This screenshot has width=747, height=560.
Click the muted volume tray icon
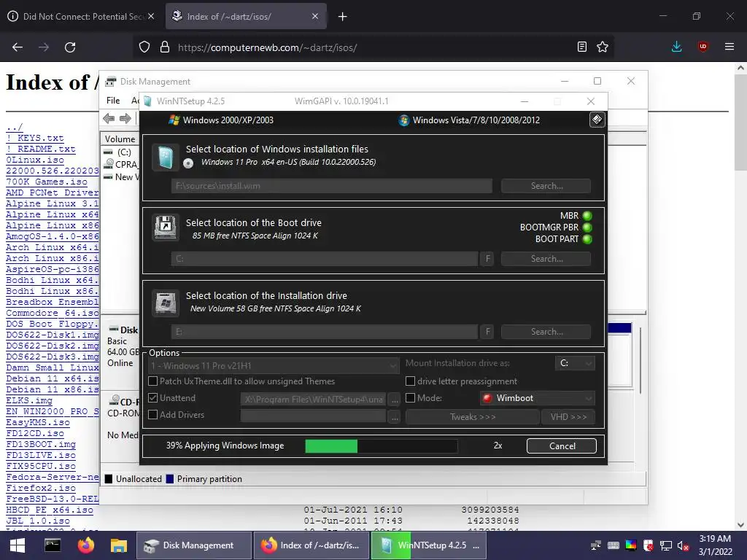pyautogui.click(x=683, y=545)
